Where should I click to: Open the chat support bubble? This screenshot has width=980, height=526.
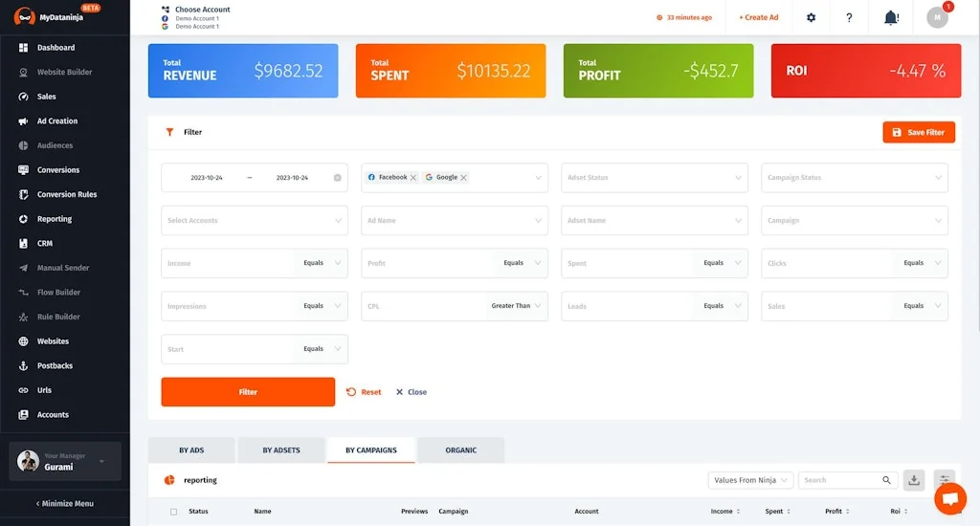[950, 498]
